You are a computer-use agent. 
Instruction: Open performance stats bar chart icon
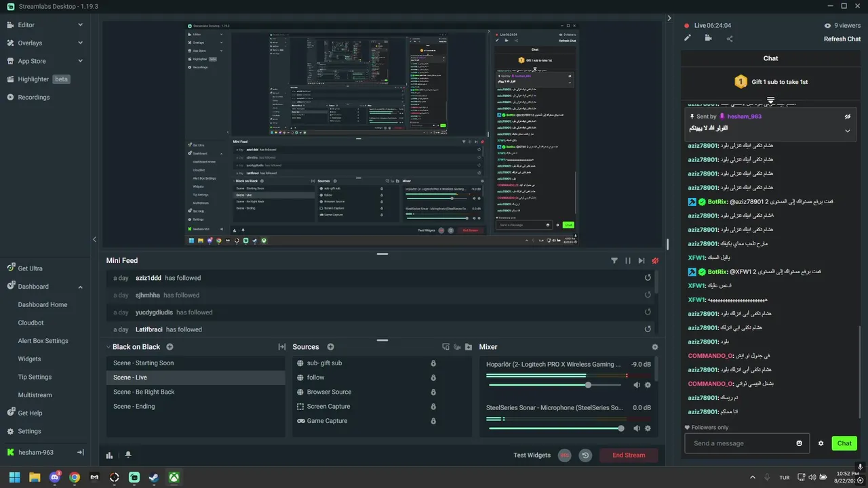109,455
